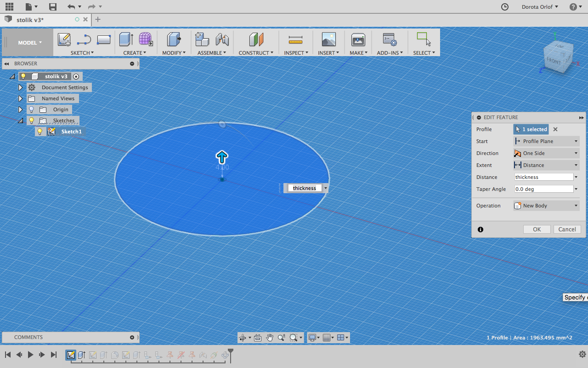Toggle visibility bulb for Sketches folder
Image resolution: width=588 pixels, height=368 pixels.
[31, 121]
